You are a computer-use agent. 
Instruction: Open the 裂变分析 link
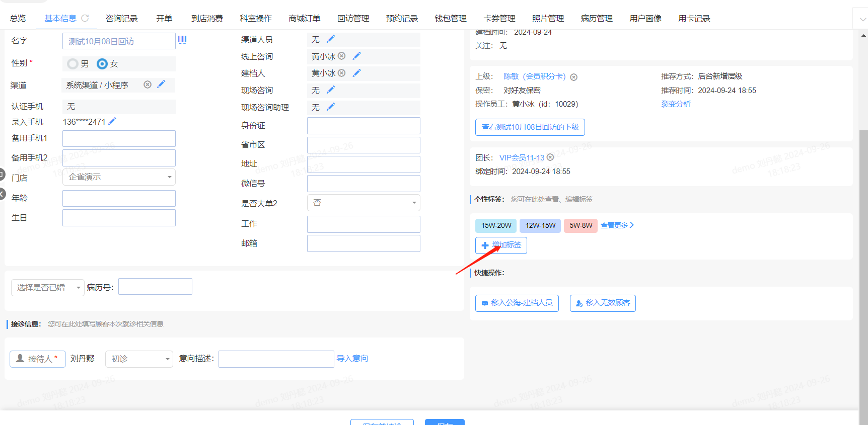point(676,104)
